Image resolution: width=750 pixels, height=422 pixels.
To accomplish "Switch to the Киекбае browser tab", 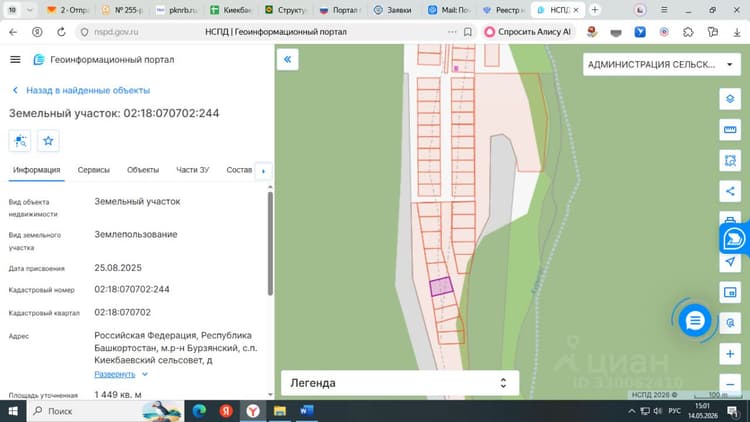I will point(231,10).
